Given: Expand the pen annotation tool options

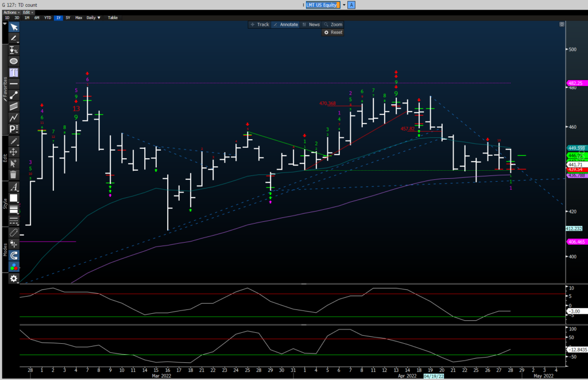Looking at the screenshot, I should [14, 39].
